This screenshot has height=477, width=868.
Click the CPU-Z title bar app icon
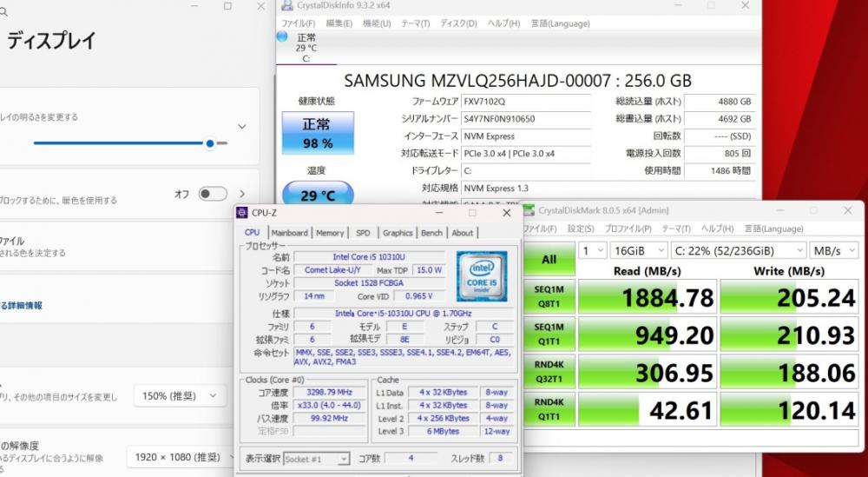(x=242, y=213)
